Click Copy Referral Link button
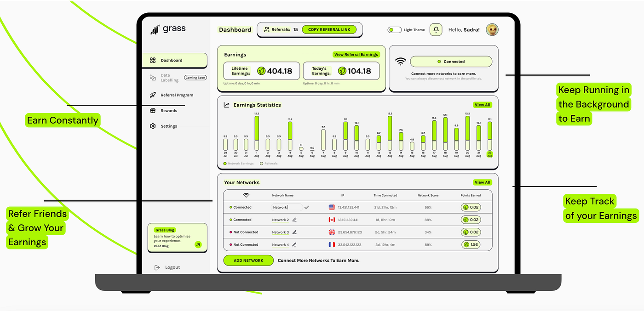This screenshot has width=644, height=311. 329,29
